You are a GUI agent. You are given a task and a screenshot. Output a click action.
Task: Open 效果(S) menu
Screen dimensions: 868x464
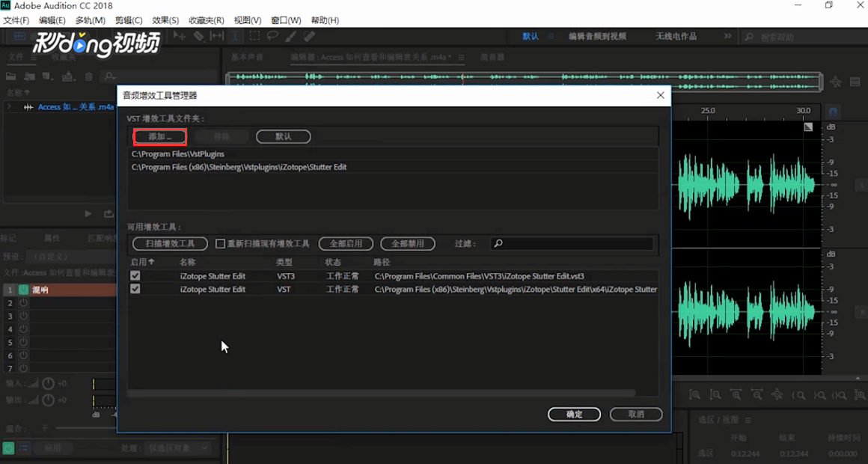tap(165, 20)
